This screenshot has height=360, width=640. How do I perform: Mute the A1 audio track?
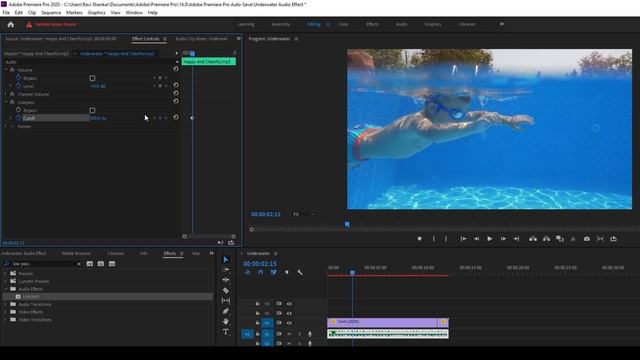pyautogui.click(x=289, y=334)
